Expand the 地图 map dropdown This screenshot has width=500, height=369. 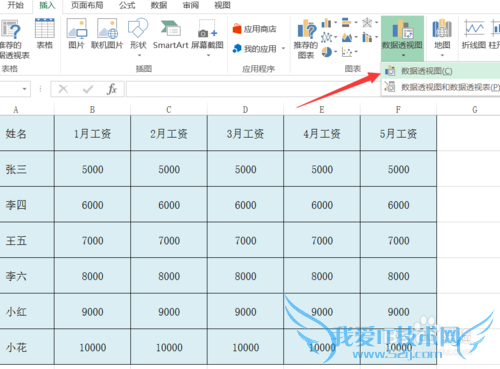tap(442, 55)
